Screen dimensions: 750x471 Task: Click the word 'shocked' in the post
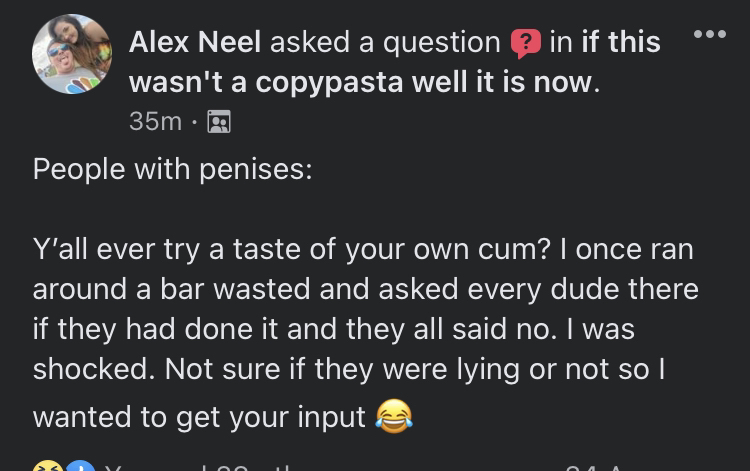click(x=91, y=369)
